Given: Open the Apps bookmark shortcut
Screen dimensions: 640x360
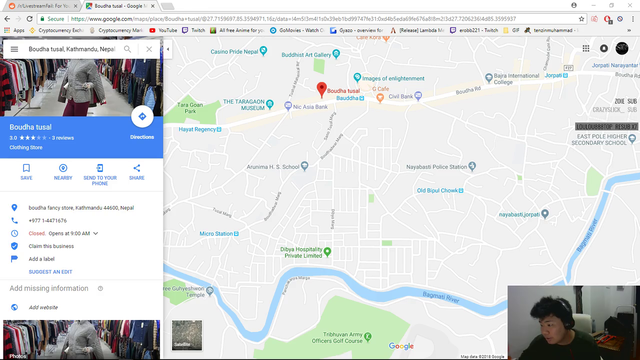Looking at the screenshot, I should point(14,30).
